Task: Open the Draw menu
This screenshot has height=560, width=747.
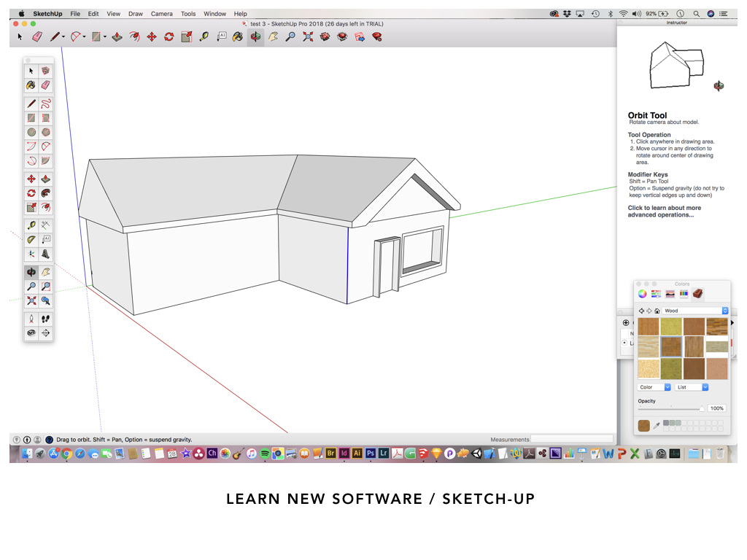Action: click(x=135, y=14)
